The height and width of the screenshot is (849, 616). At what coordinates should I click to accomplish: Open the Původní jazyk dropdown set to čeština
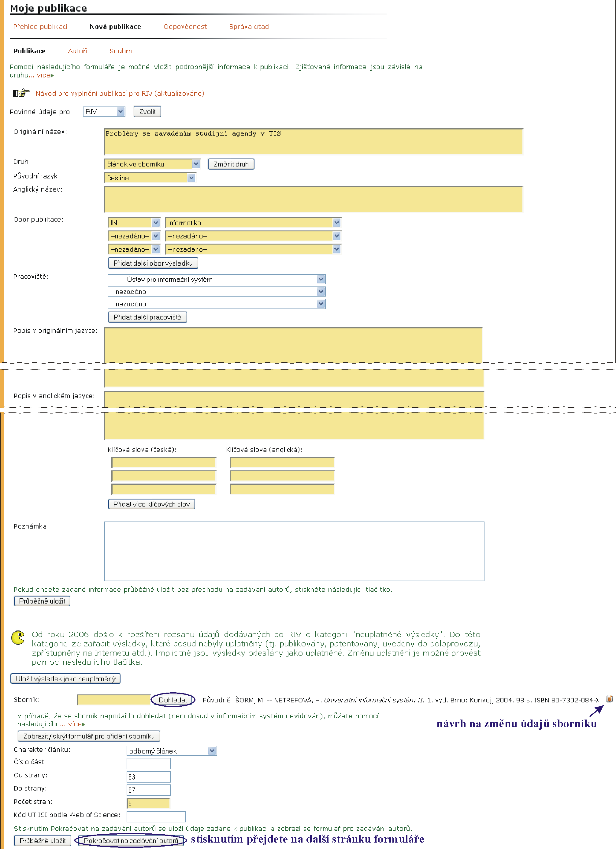[150, 178]
